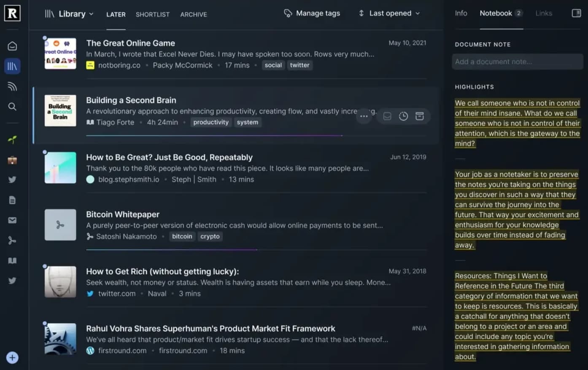Open the Home inbox tray icon in sidebar
Screen dimensions: 588x370
[12, 46]
